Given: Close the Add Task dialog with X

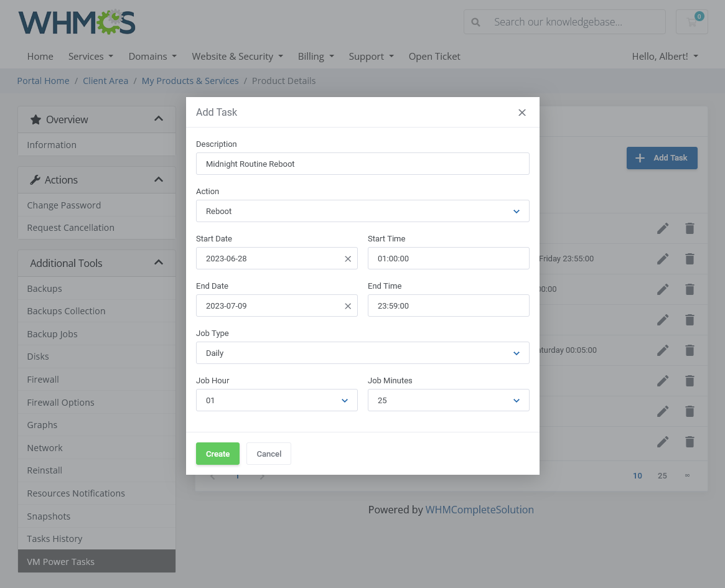Looking at the screenshot, I should click(x=522, y=113).
